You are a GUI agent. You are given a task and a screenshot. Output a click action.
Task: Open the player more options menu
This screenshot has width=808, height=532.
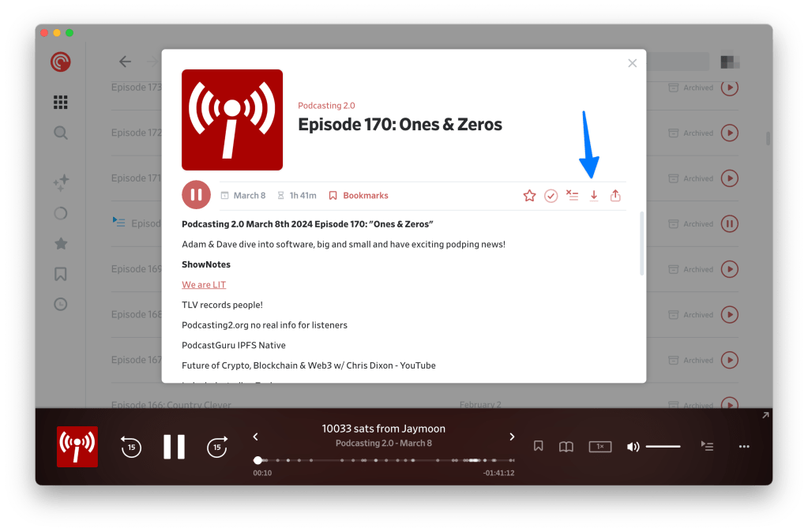click(x=744, y=447)
